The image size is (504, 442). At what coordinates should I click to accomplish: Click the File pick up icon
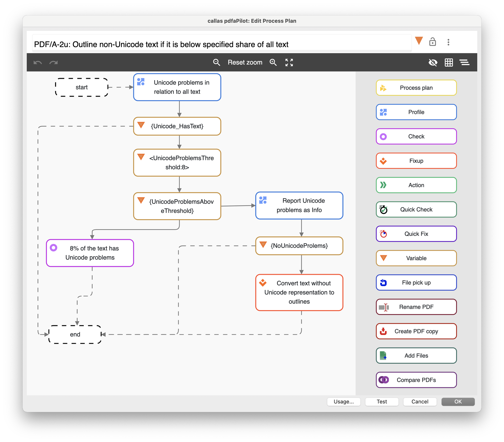click(384, 282)
